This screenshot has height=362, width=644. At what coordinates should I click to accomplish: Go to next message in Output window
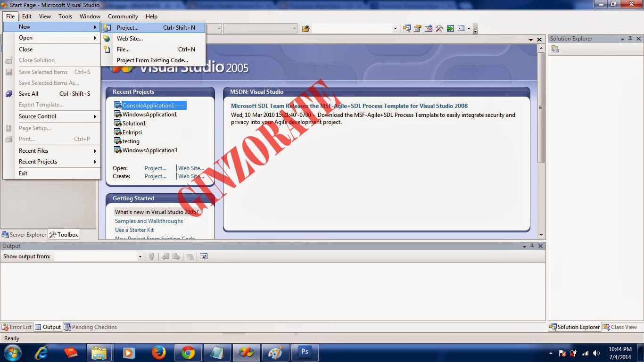[x=176, y=256]
